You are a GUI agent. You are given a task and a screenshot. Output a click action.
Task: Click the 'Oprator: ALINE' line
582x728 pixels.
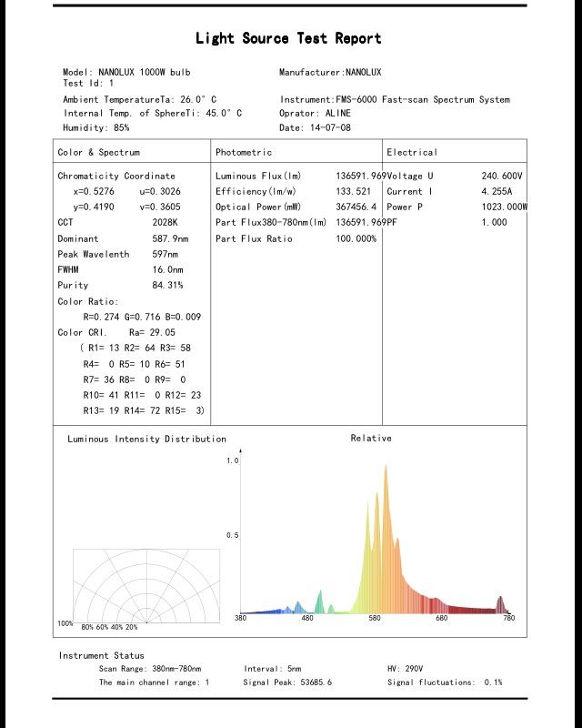[x=316, y=113]
